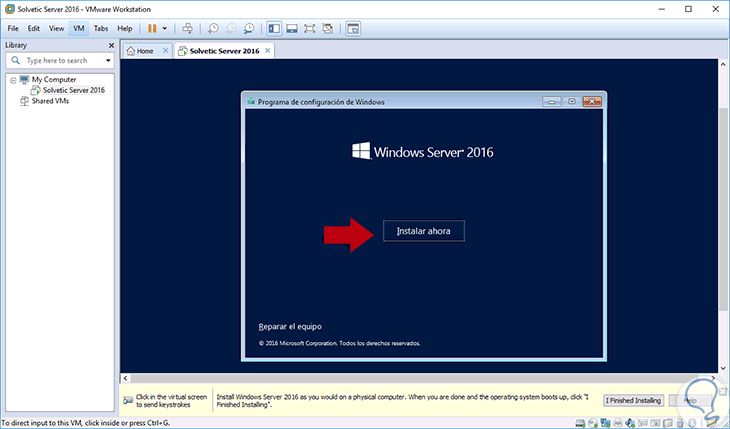Enter full screen mode icon

tap(310, 28)
